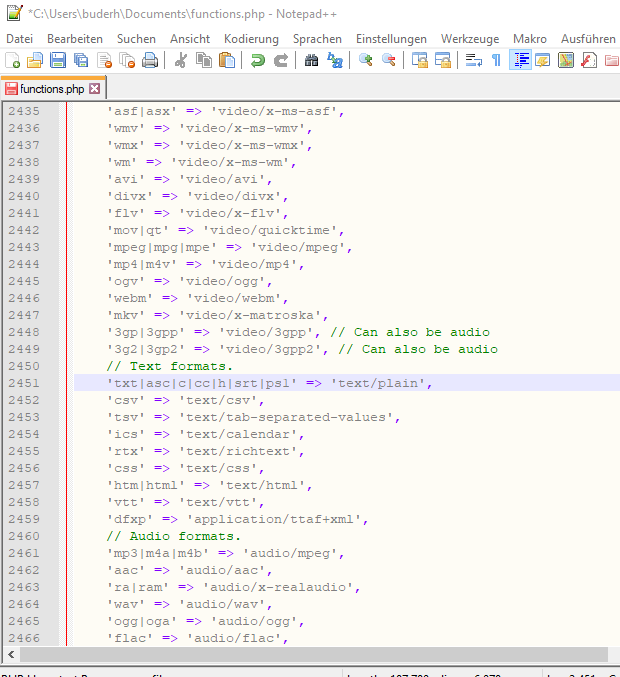
Task: Click the 'text/tab-separated-values' string
Action: (x=285, y=417)
